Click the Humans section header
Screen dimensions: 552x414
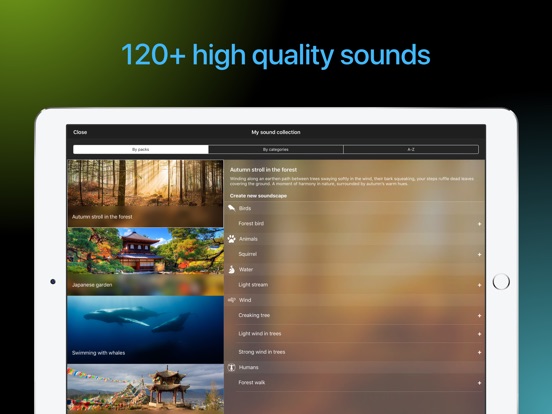click(355, 368)
